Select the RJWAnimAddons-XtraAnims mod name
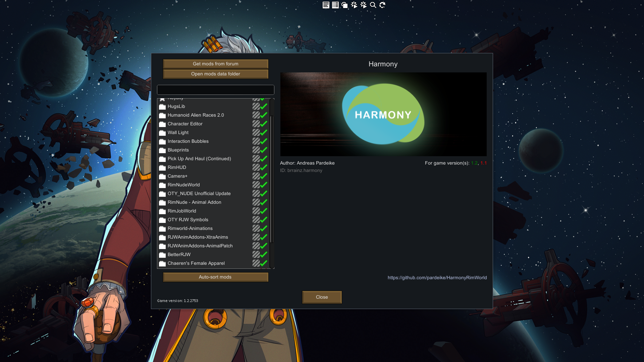Screen dimensions: 644x362 point(198,237)
